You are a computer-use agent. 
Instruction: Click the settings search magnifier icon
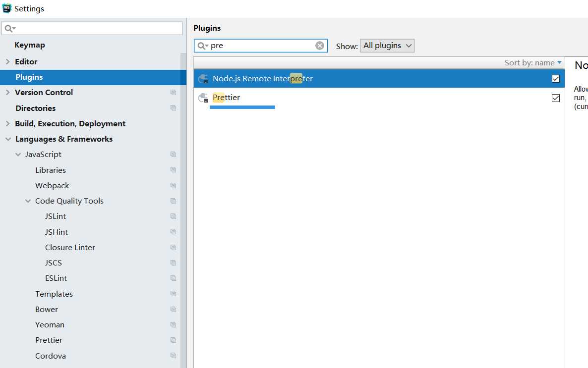10,29
